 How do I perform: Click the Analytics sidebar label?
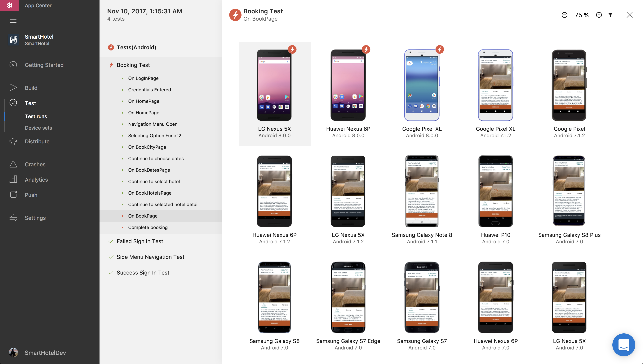pos(36,180)
